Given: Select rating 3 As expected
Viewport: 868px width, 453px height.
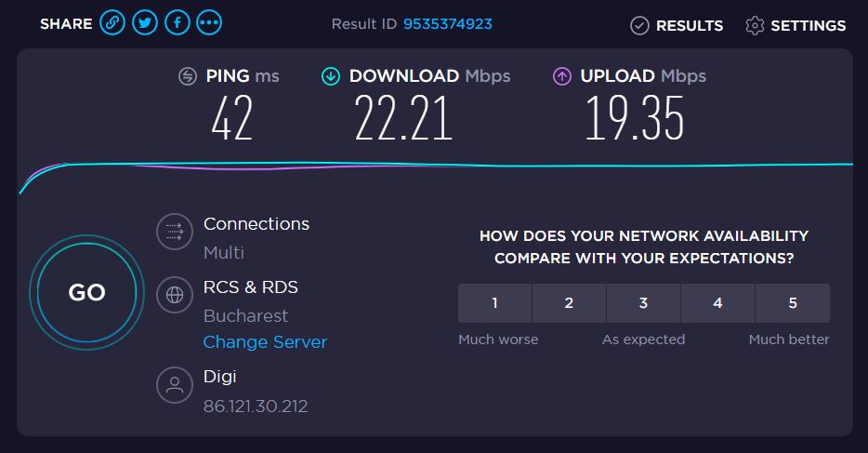Looking at the screenshot, I should (643, 303).
